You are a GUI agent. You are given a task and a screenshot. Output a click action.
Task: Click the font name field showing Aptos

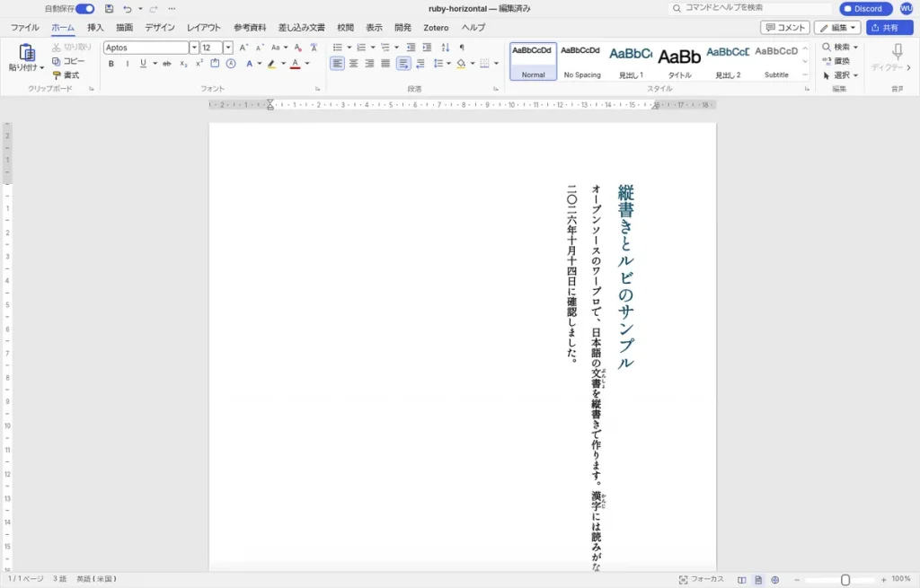[x=146, y=48]
